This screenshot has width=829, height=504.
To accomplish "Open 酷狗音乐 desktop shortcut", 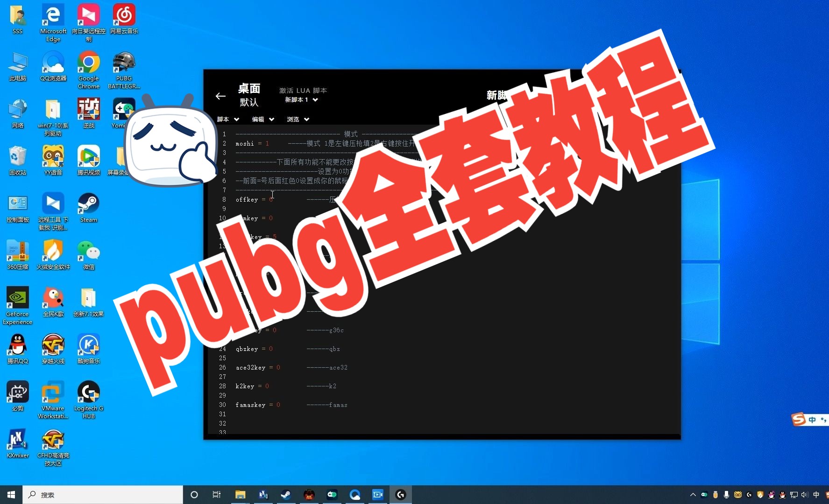I will click(89, 350).
